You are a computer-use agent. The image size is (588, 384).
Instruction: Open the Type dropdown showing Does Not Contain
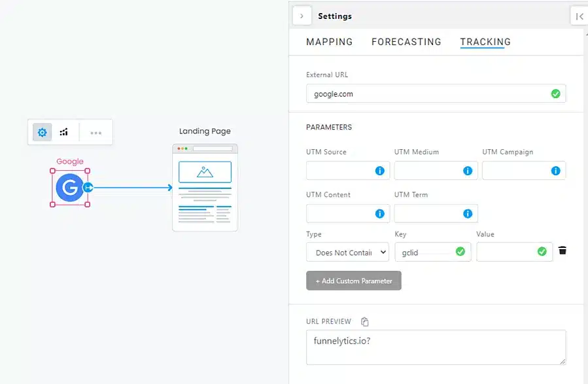pyautogui.click(x=347, y=253)
